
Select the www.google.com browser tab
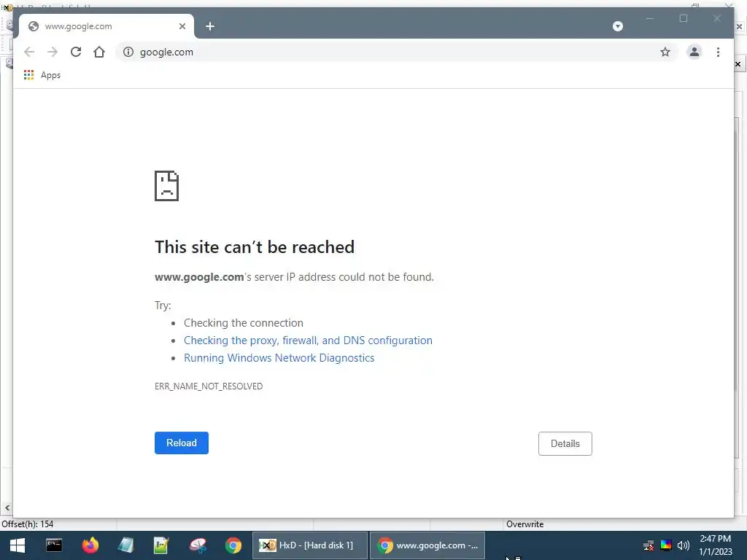[x=106, y=26]
